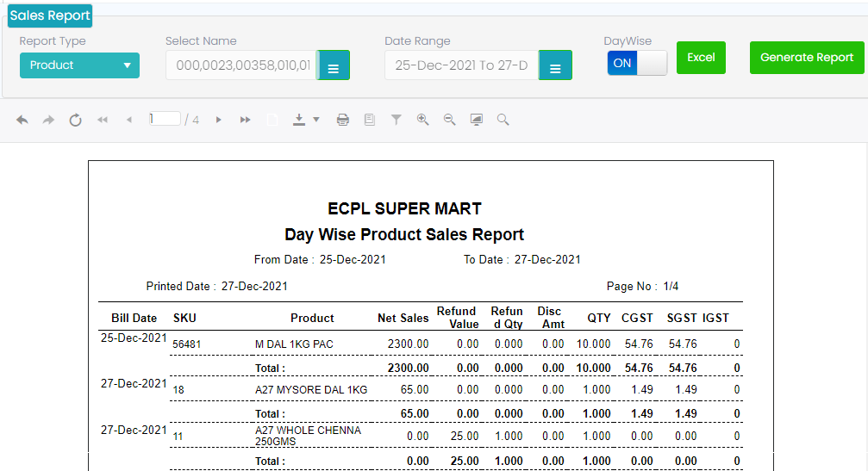Image resolution: width=868 pixels, height=471 pixels.
Task: Click the page number input box
Action: tap(164, 119)
